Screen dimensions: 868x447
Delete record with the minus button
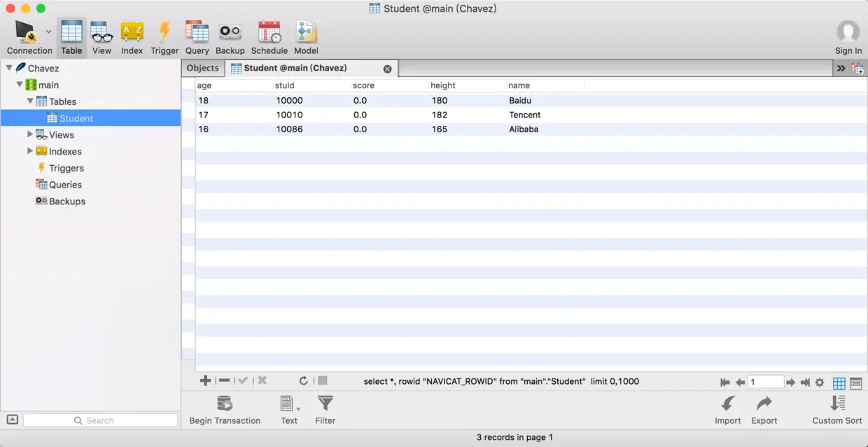[224, 381]
